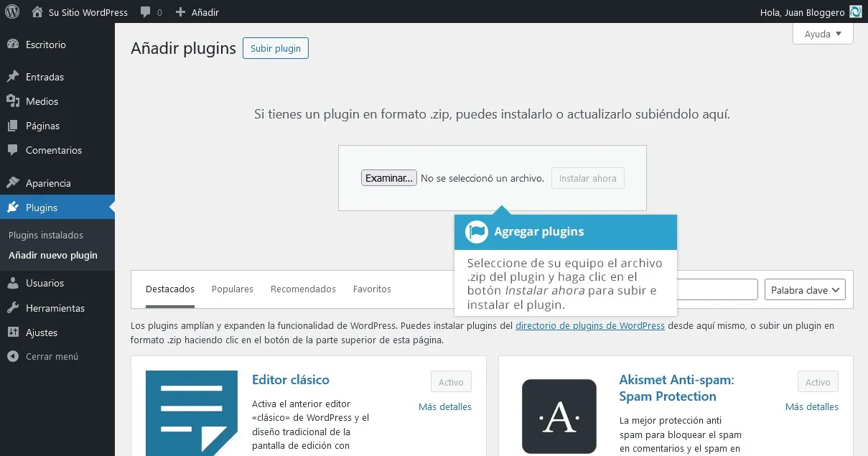The height and width of the screenshot is (456, 868).
Task: Click the Subir plugin button
Action: tap(276, 48)
